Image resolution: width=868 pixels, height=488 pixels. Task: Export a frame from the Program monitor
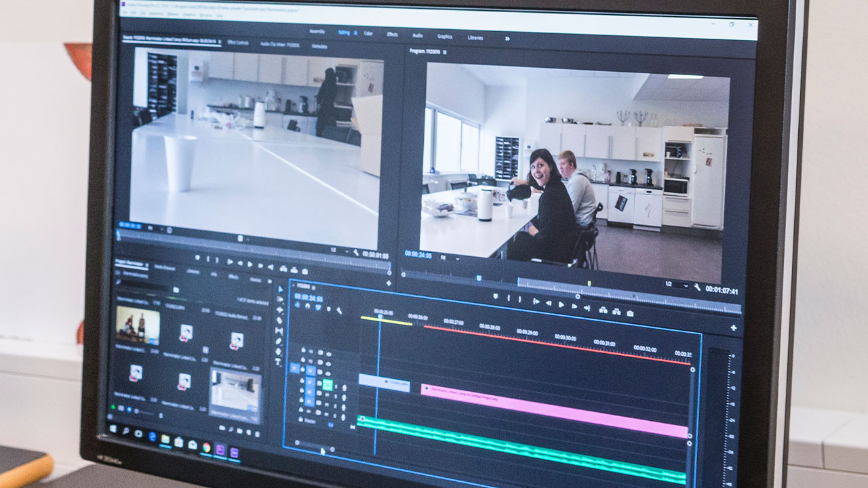(x=630, y=313)
